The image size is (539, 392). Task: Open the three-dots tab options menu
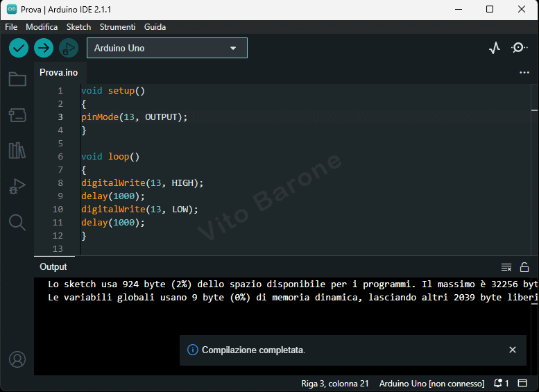click(524, 73)
